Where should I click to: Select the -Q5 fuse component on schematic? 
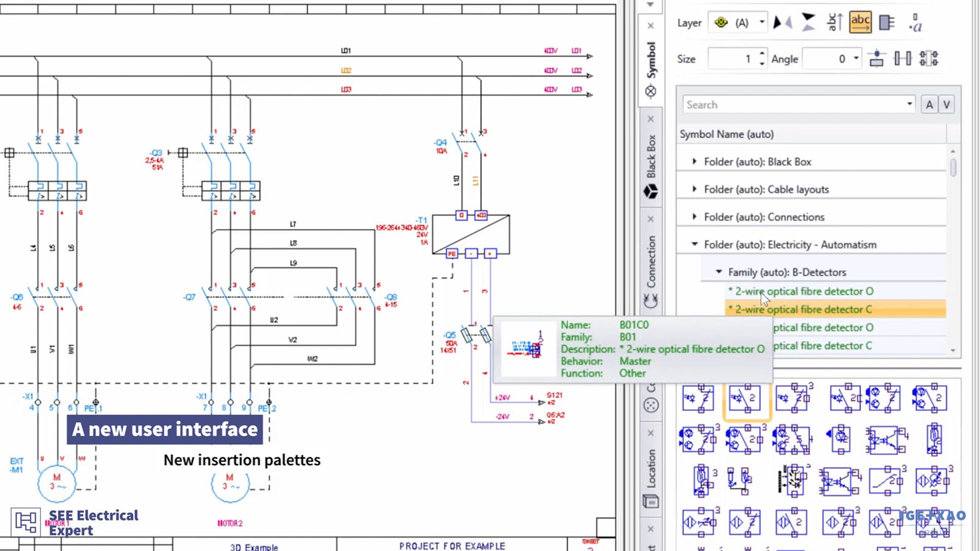pyautogui.click(x=476, y=335)
